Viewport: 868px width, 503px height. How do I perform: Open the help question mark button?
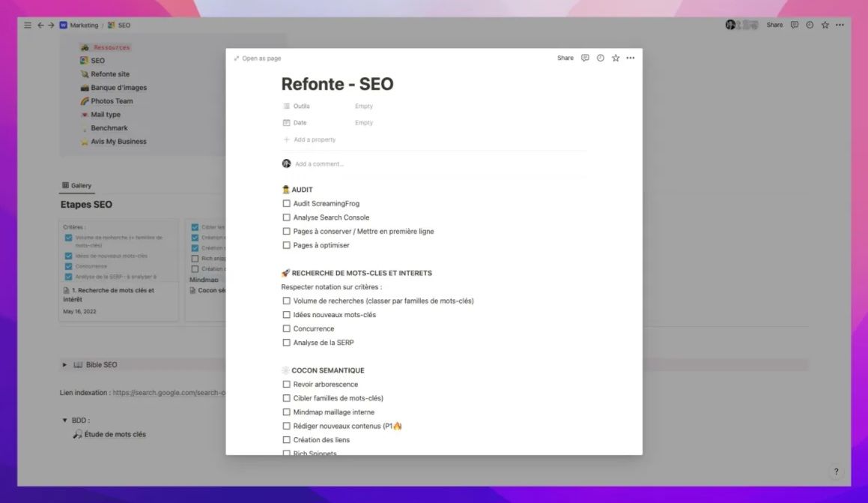pos(836,472)
